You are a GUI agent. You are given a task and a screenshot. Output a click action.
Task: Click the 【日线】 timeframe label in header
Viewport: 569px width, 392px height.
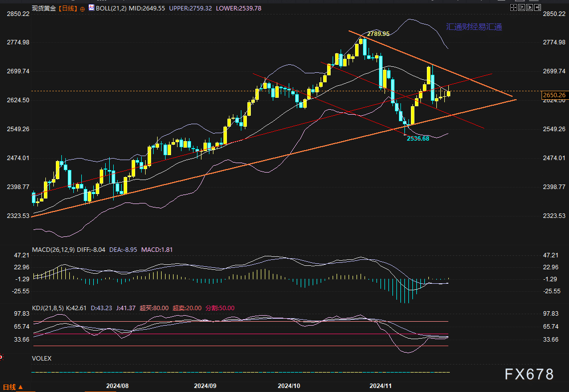[x=68, y=8]
